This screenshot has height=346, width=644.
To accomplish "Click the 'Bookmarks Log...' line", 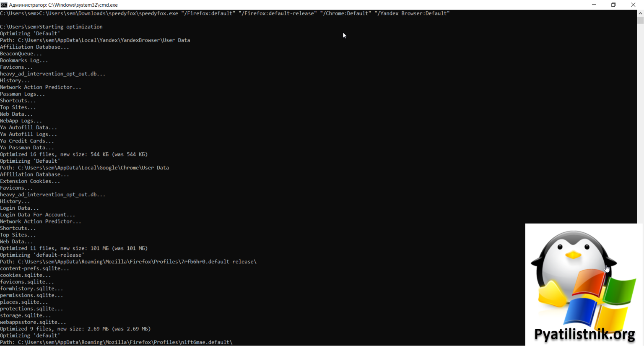I will (24, 60).
